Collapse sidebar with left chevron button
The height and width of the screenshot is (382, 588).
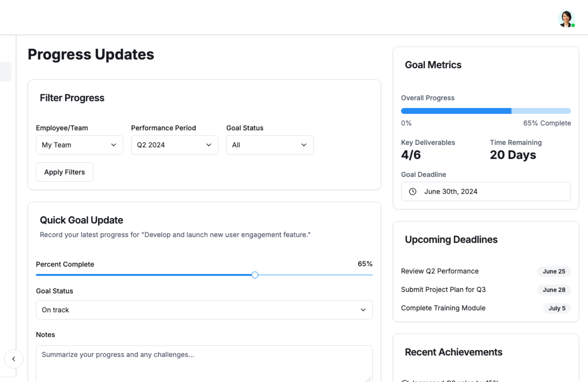(x=13, y=359)
